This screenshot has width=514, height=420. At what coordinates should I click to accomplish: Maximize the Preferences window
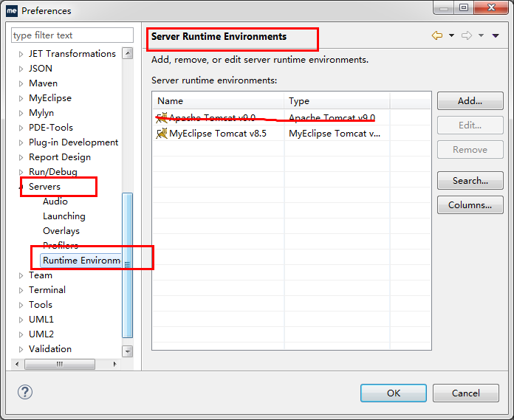(464, 7)
